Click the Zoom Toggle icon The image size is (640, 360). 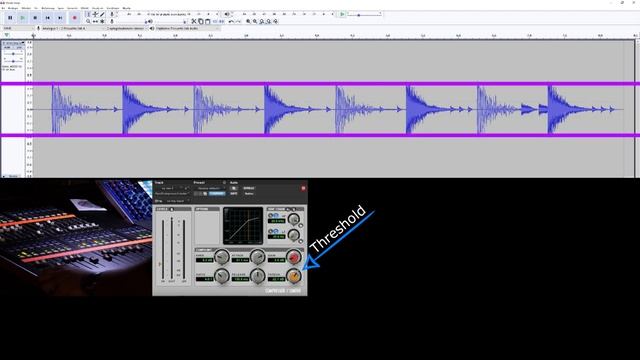pos(276,21)
